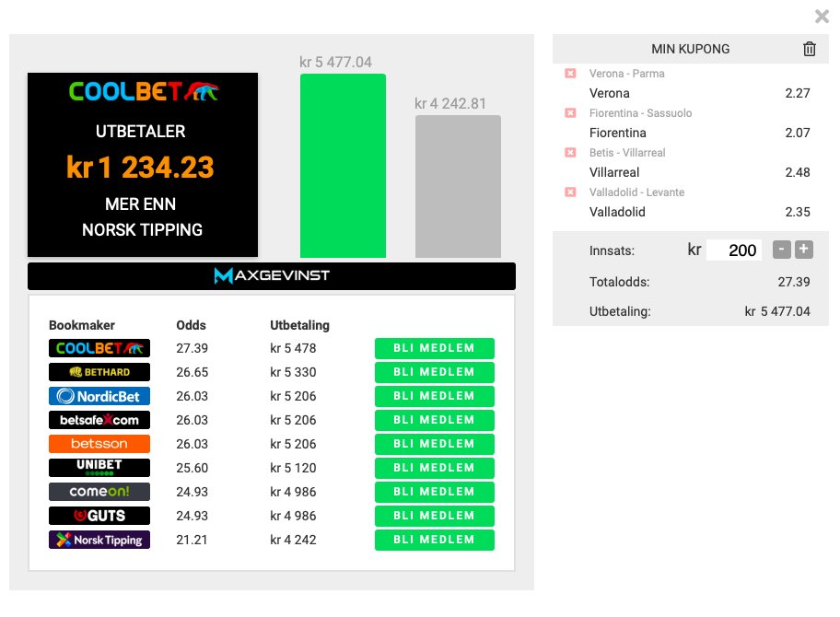Viewport: 840px width, 617px height.
Task: Click the grey kr 4 242.81 bar
Action: point(458,186)
